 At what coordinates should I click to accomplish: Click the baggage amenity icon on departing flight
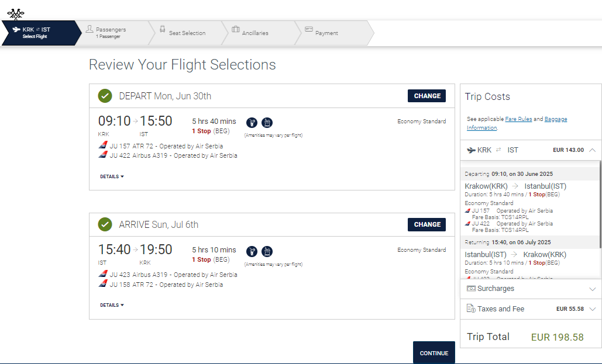click(267, 123)
